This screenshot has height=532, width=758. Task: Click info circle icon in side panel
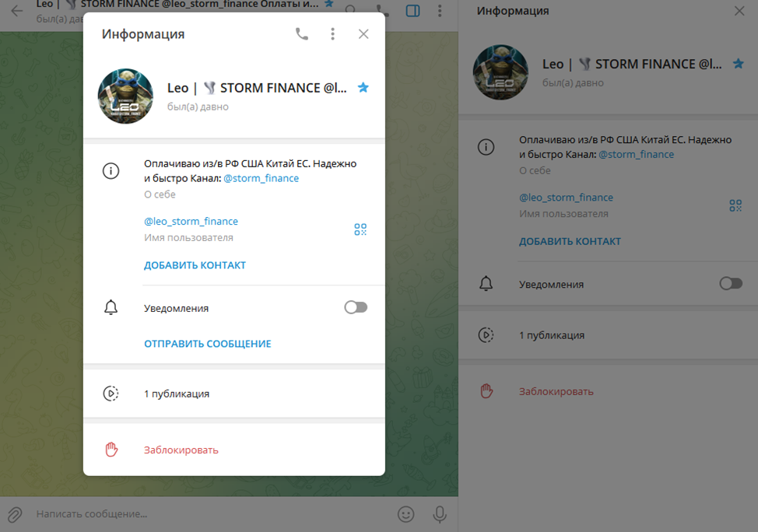(486, 147)
